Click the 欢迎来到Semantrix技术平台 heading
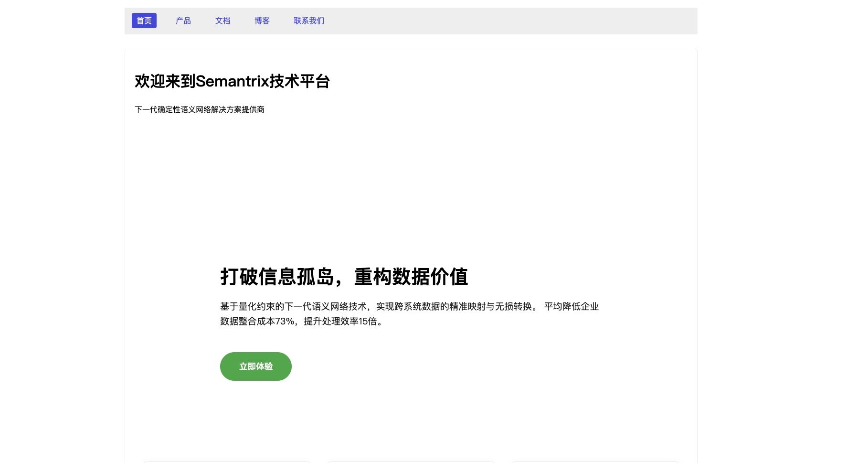The image size is (868, 463). [232, 81]
